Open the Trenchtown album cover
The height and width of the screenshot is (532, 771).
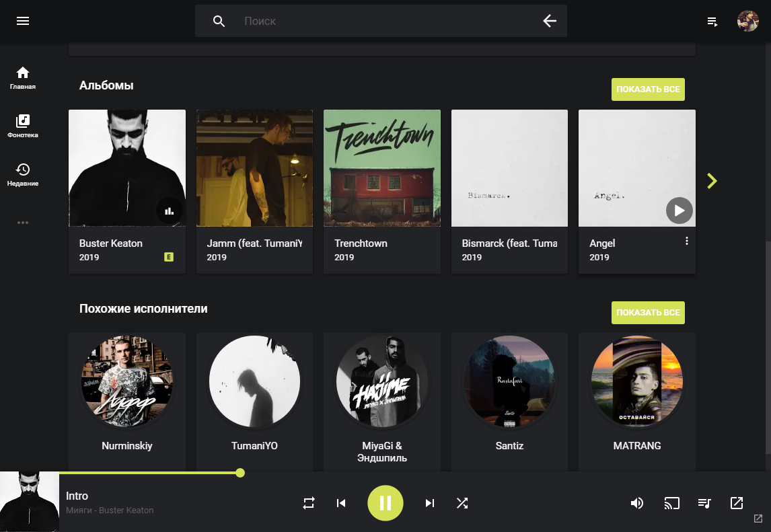coord(382,168)
